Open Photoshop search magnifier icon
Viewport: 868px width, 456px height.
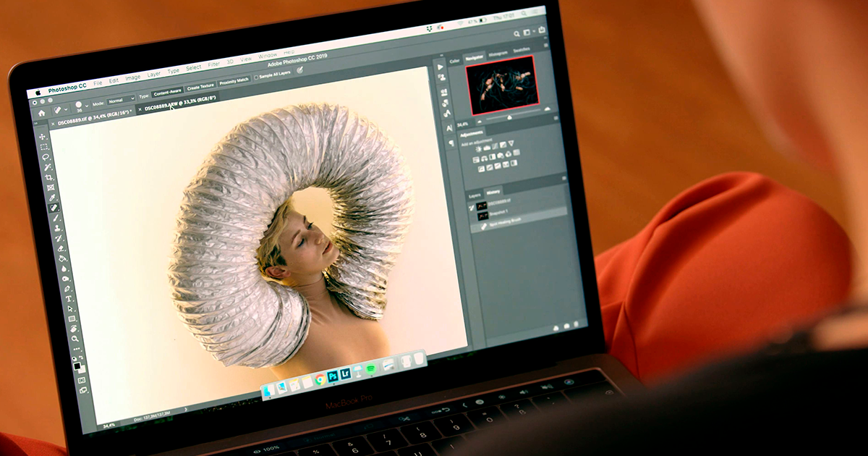[x=516, y=33]
